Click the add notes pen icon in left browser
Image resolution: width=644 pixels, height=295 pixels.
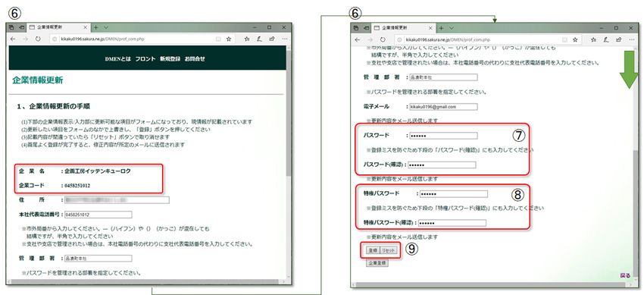[259, 39]
